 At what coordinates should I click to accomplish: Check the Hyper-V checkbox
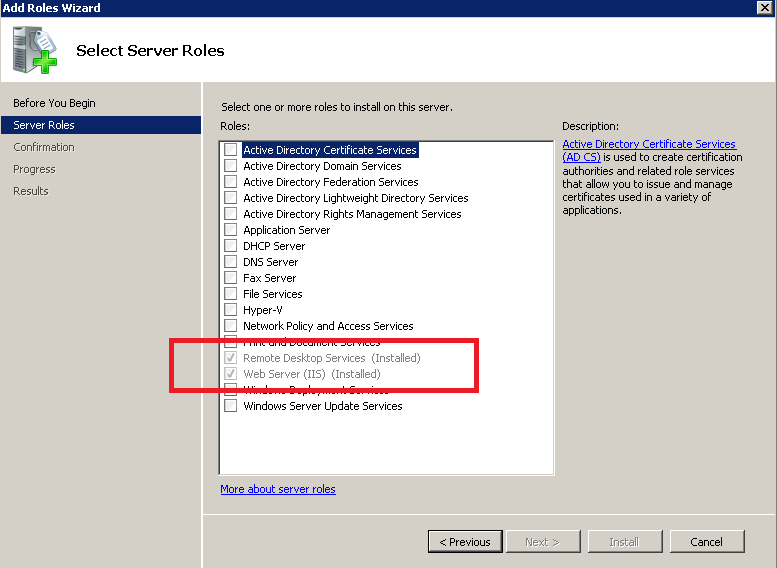tap(230, 310)
